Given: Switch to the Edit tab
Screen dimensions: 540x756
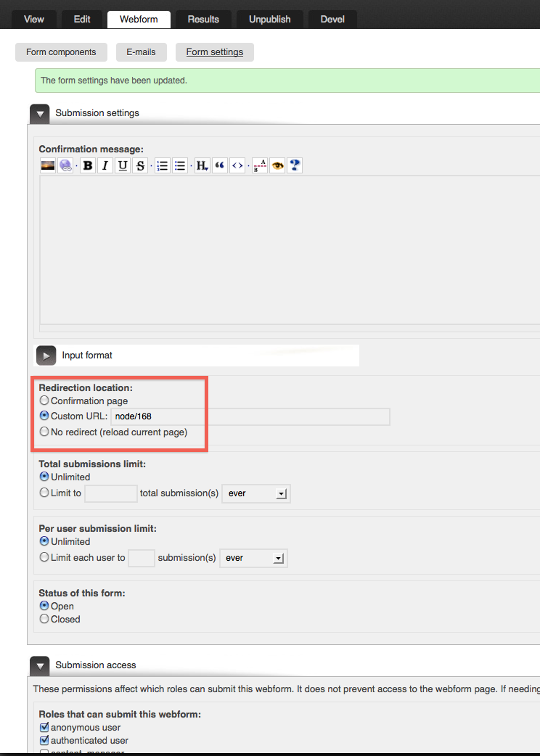Looking at the screenshot, I should [82, 20].
